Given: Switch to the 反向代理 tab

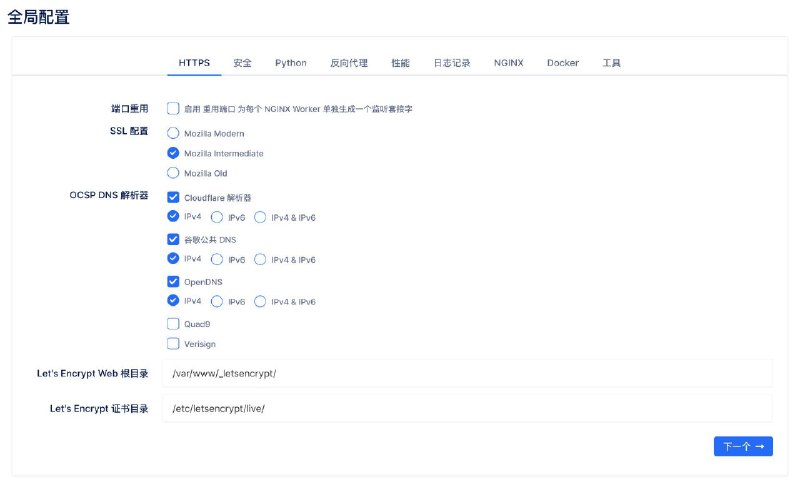Looking at the screenshot, I should pyautogui.click(x=348, y=63).
